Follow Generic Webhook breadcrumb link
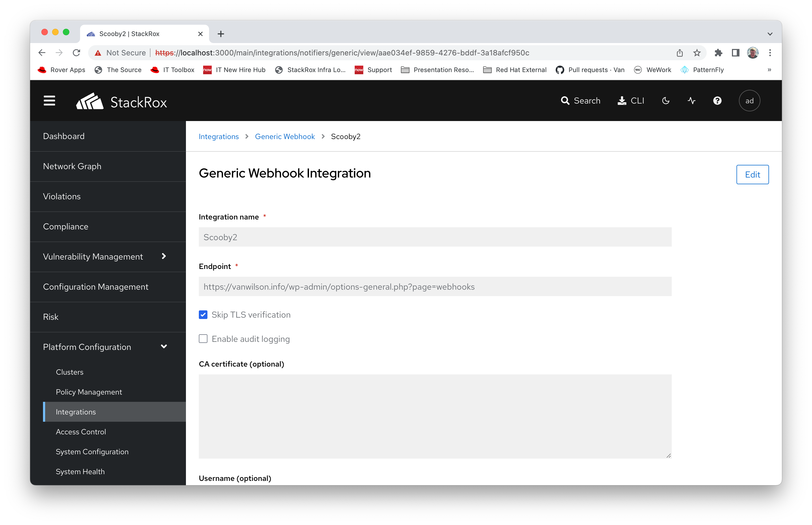The image size is (812, 525). pyautogui.click(x=285, y=137)
